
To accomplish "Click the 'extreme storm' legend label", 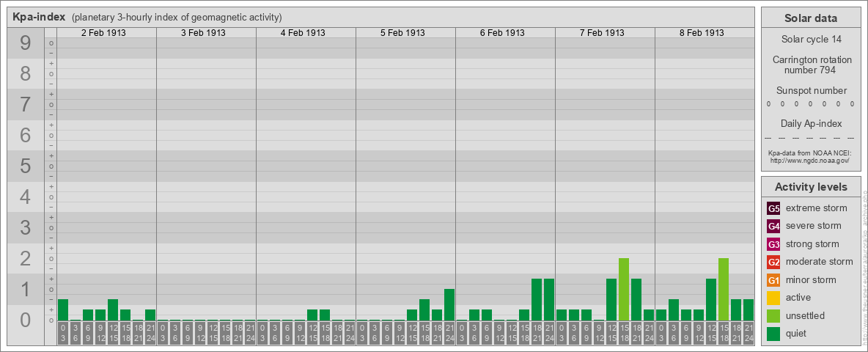I will point(817,208).
